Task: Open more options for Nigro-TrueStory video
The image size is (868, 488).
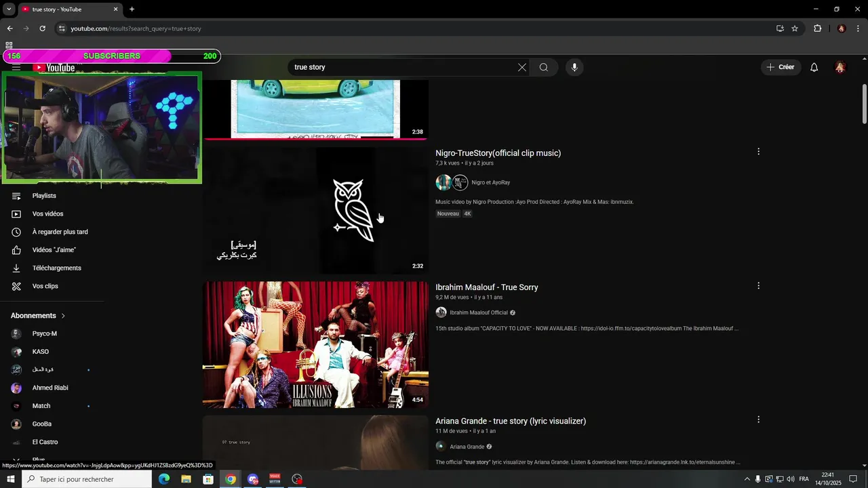Action: [x=758, y=152]
